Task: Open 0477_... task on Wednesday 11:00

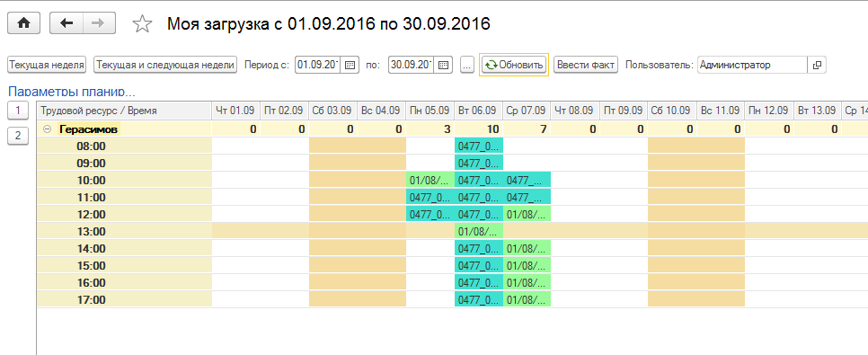Action: [x=527, y=197]
